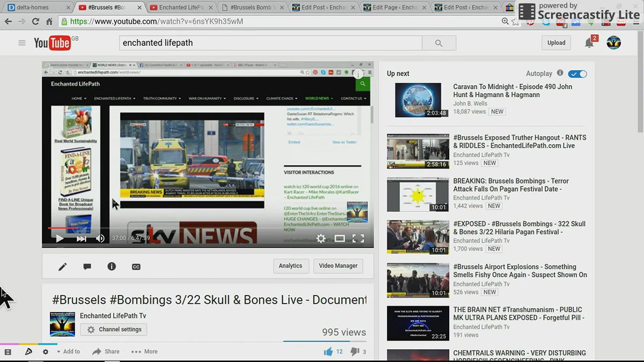Reload the page

click(35, 21)
